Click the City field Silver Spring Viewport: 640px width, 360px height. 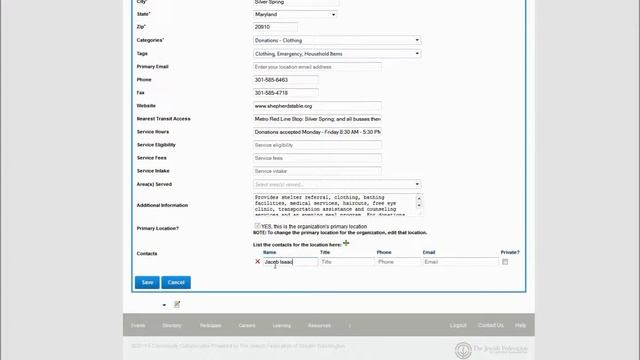296,2
